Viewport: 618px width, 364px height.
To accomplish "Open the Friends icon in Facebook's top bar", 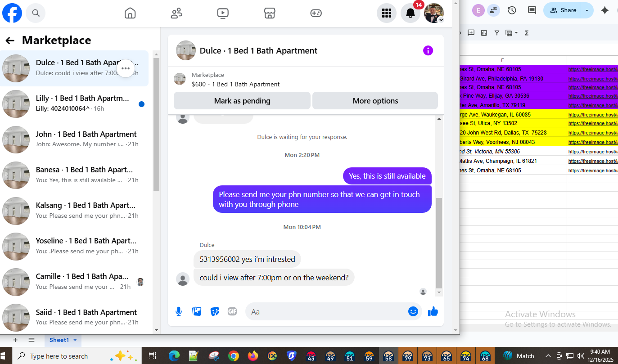I will 176,13.
